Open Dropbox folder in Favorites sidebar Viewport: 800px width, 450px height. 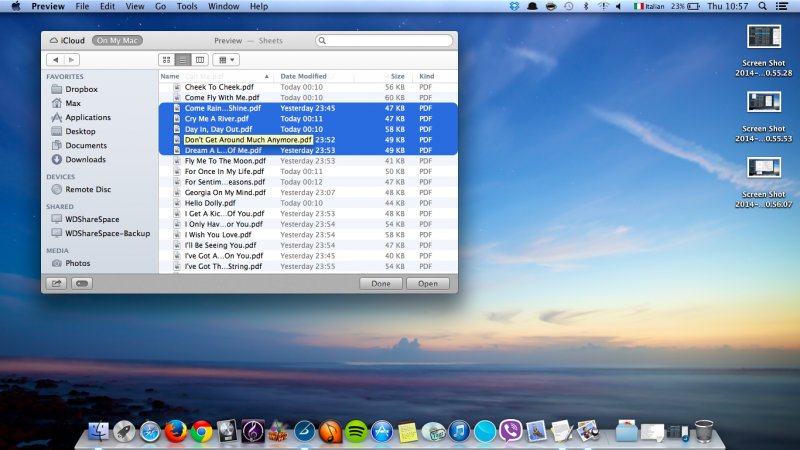click(x=80, y=89)
